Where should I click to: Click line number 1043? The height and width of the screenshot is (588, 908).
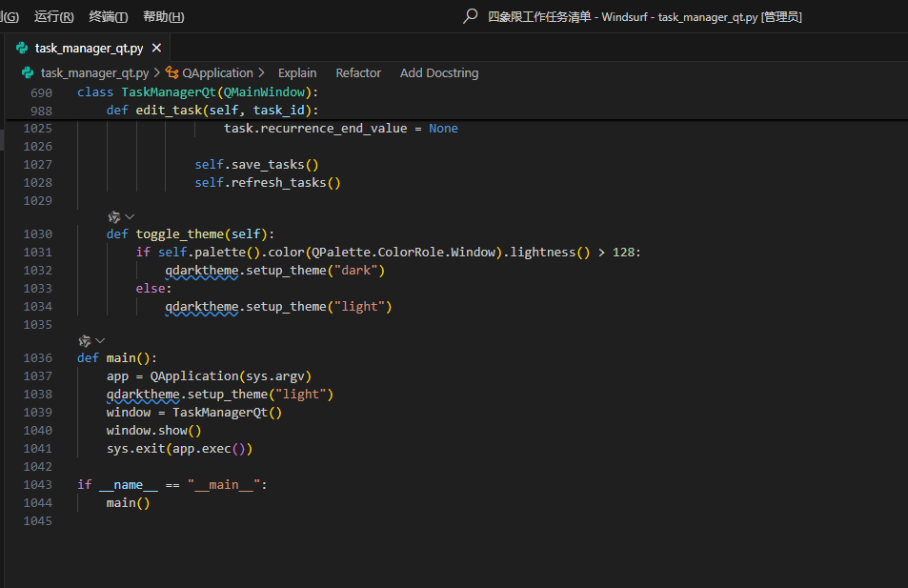point(38,485)
